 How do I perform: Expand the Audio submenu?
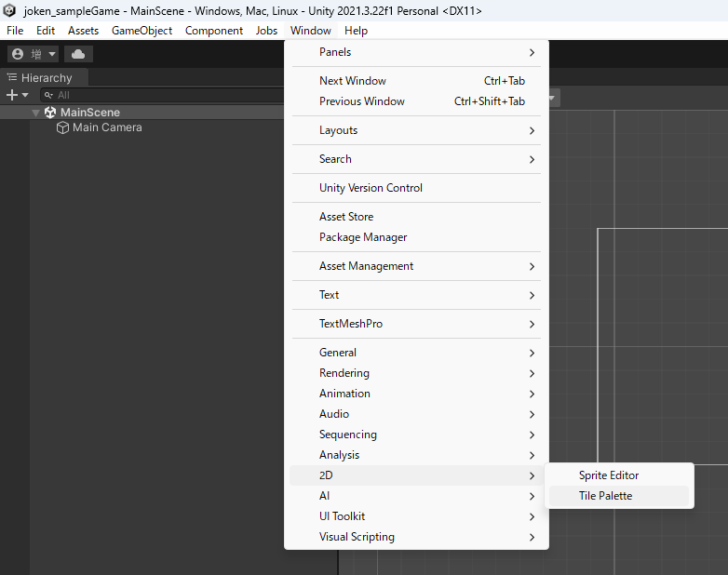pos(416,414)
